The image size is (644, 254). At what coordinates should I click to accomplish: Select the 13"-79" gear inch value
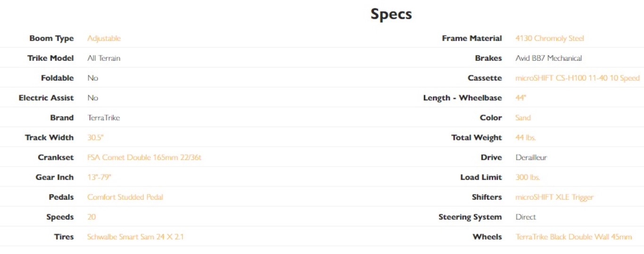click(99, 177)
